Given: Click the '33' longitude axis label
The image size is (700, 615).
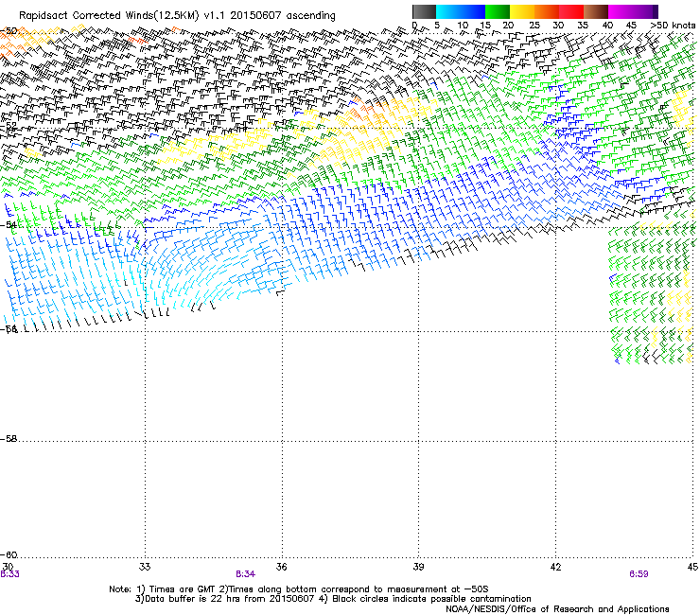Looking at the screenshot, I should tap(145, 567).
